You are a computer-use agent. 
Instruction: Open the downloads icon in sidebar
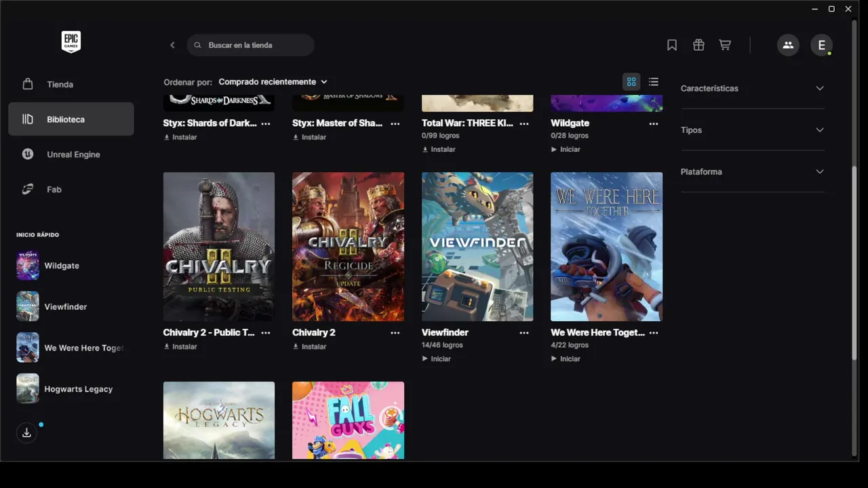click(26, 432)
